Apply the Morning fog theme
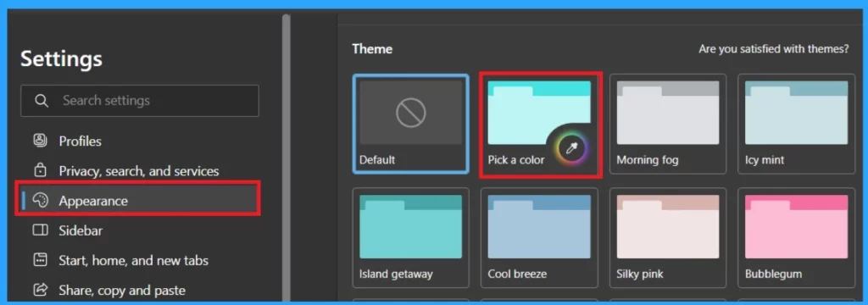 click(x=668, y=124)
